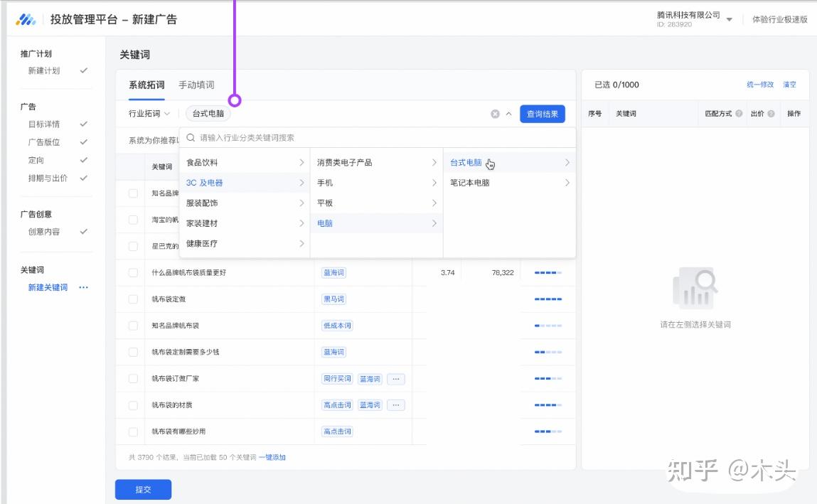
Task: Switch to the 手动填词 tab
Action: coord(196,85)
